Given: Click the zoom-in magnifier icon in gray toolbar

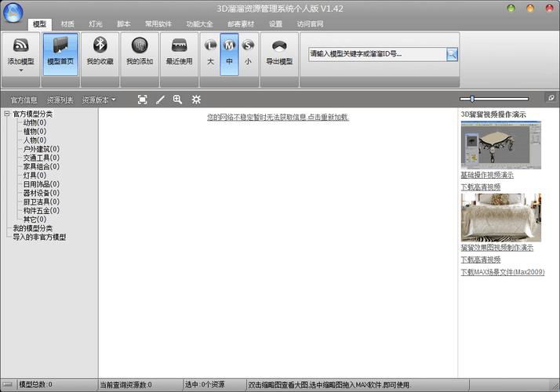Looking at the screenshot, I should click(x=178, y=100).
